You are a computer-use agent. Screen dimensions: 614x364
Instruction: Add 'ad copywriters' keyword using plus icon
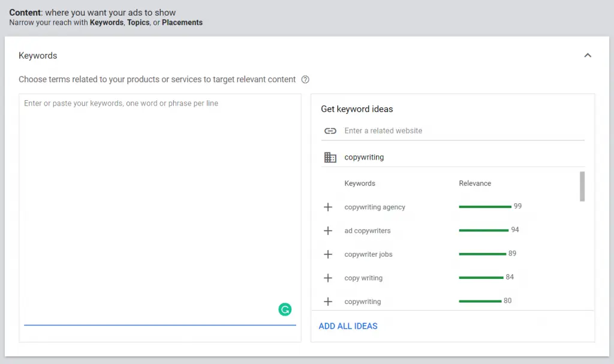(328, 231)
